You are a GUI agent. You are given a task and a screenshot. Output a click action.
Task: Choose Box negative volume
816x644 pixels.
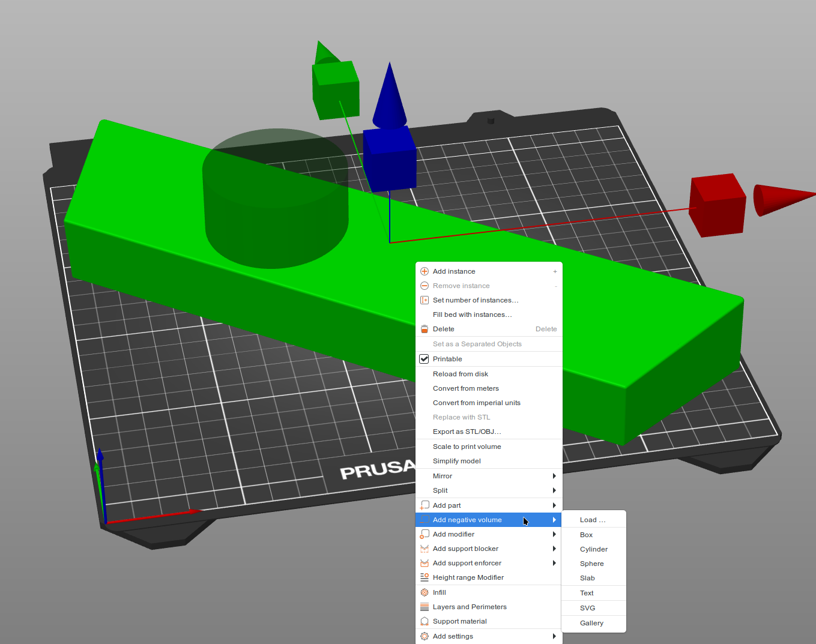(594, 535)
